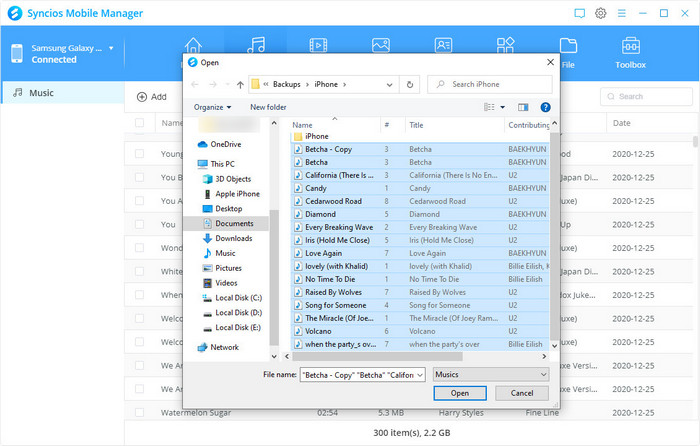
Task: Check the box for the You song row
Action: coord(140,225)
